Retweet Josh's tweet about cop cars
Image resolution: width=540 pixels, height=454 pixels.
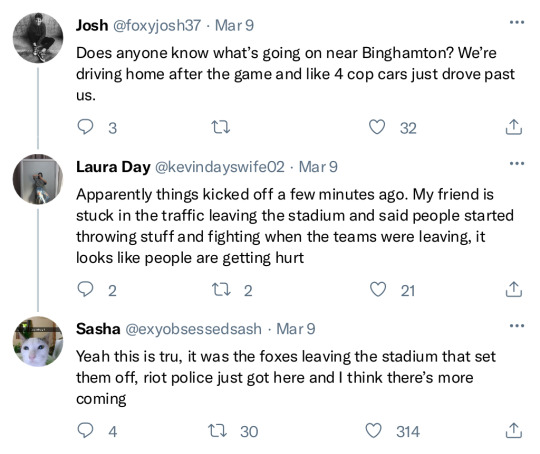[220, 127]
